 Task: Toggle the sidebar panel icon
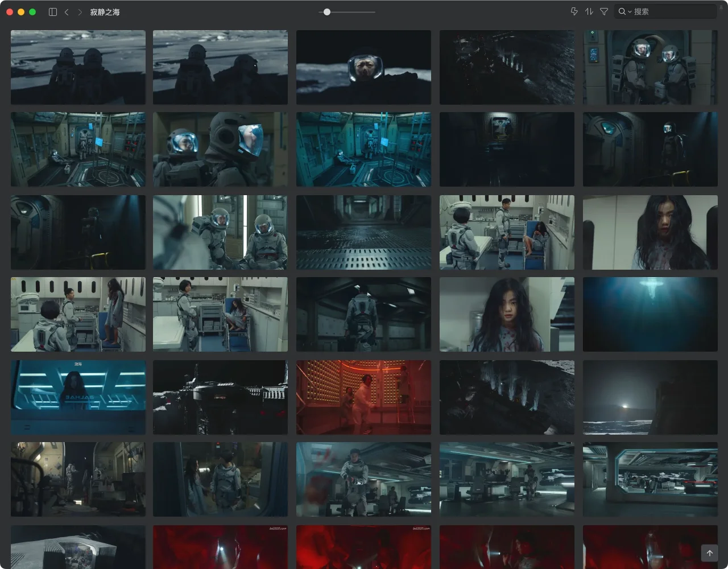[53, 12]
